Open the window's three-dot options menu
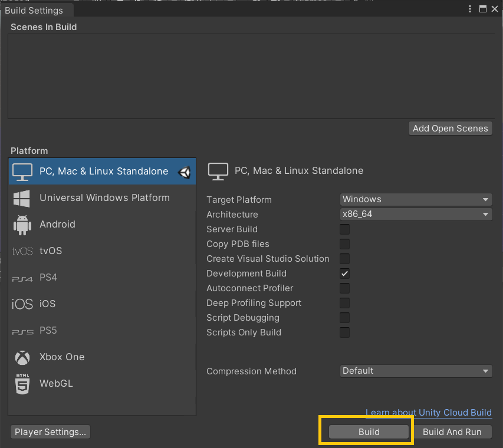The image size is (503, 448). pyautogui.click(x=469, y=9)
